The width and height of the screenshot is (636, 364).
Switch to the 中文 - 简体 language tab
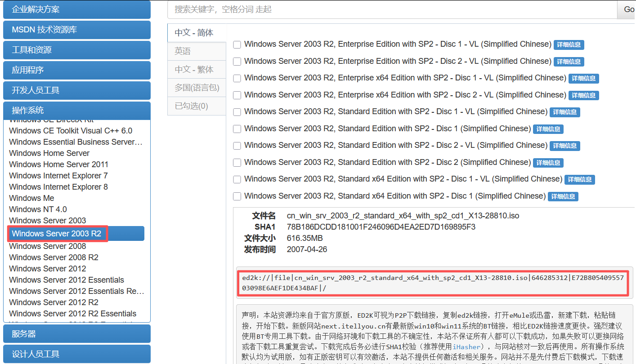pos(197,33)
